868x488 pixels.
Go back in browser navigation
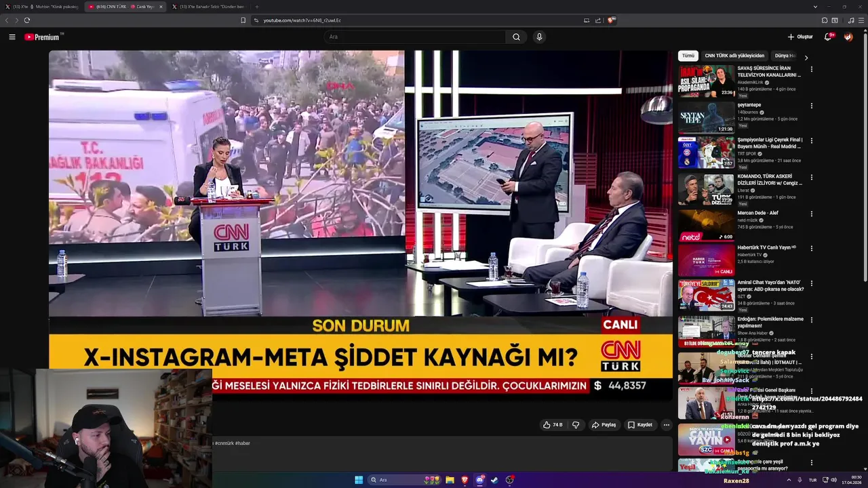[x=7, y=20]
